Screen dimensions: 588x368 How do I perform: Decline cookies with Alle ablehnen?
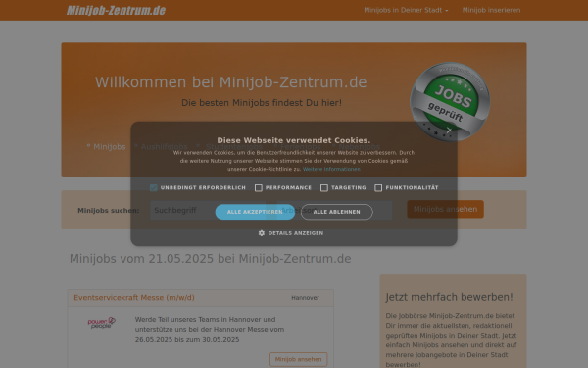pyautogui.click(x=337, y=212)
